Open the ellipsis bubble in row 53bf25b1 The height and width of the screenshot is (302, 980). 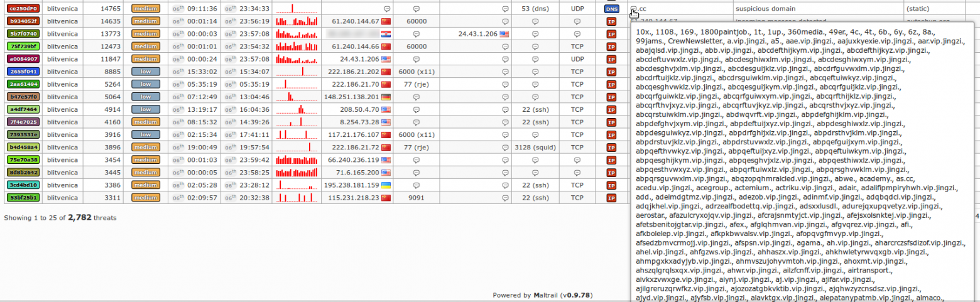tap(505, 198)
